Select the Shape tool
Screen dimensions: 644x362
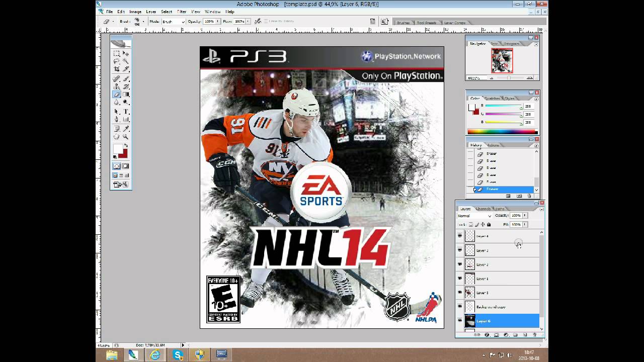point(126,119)
